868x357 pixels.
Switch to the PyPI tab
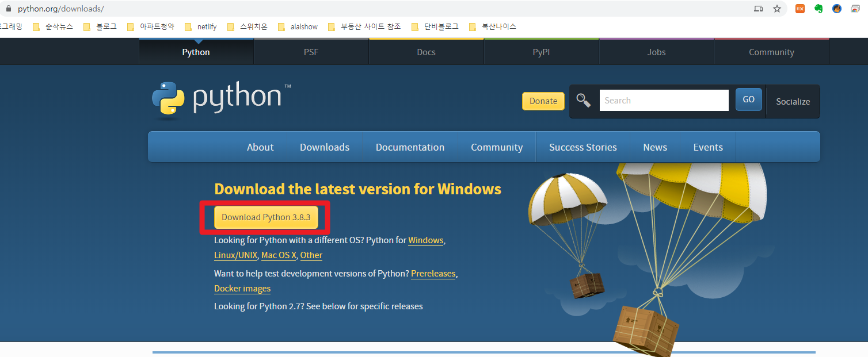click(542, 52)
